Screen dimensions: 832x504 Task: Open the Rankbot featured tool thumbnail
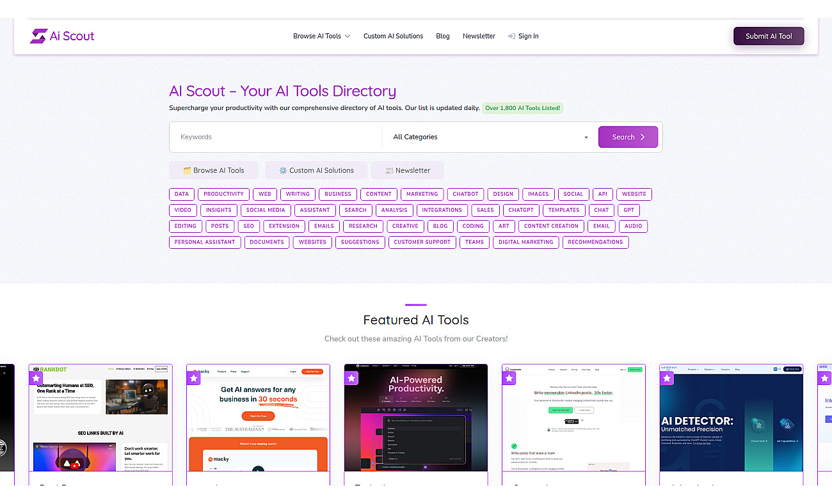(100, 418)
